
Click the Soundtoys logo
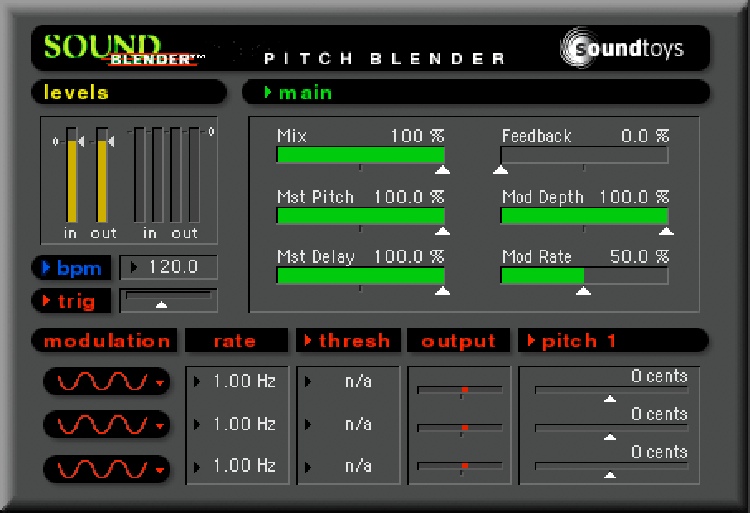click(x=622, y=48)
